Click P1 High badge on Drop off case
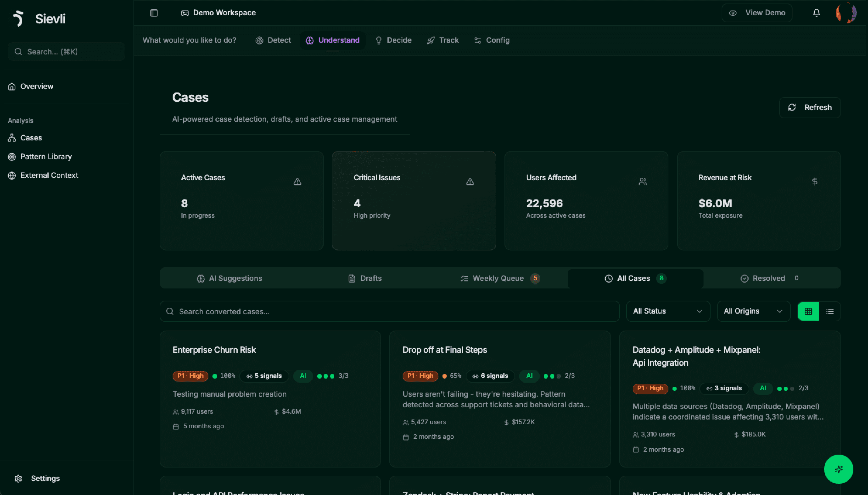Viewport: 868px width, 495px height. [x=420, y=376]
